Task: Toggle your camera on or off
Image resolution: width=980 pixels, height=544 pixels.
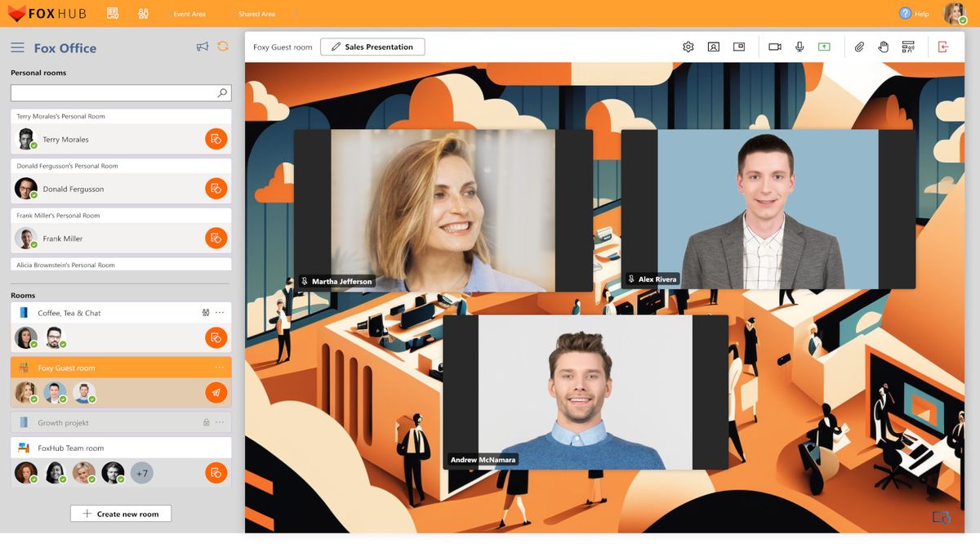Action: tap(773, 47)
